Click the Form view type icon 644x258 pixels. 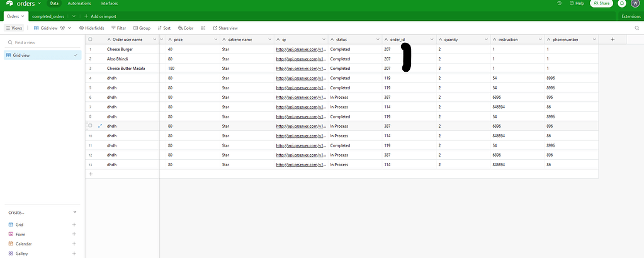tap(11, 234)
